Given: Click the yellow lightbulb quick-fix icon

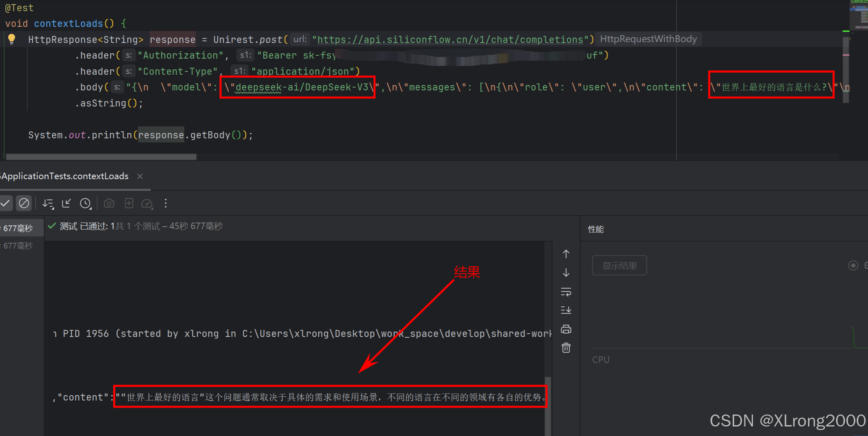Looking at the screenshot, I should point(12,39).
